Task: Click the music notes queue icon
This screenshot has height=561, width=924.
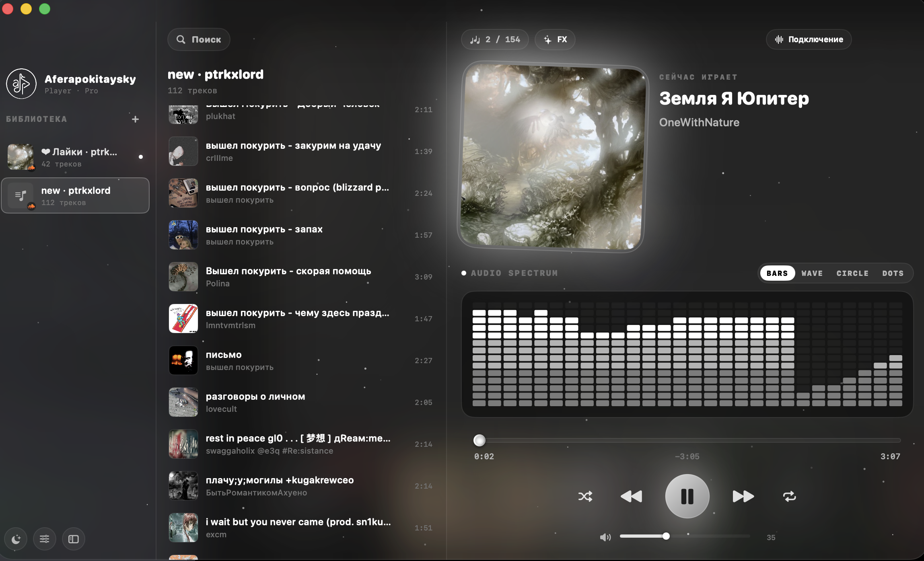Action: [x=475, y=39]
